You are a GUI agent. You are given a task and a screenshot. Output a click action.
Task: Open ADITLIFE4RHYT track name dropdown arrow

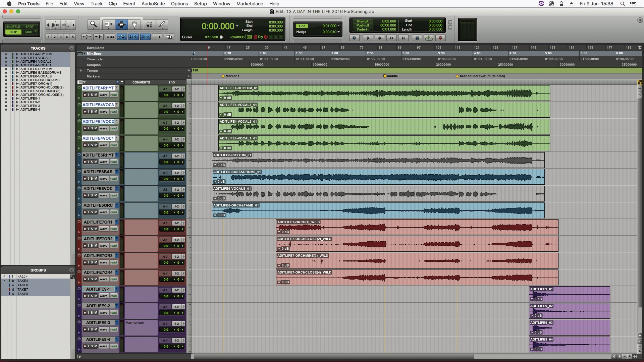[x=117, y=88]
